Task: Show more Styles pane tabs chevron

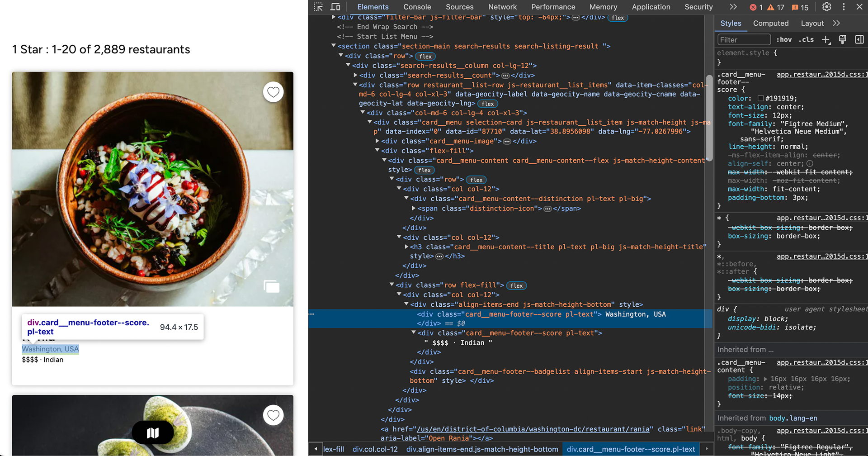Action: click(x=836, y=23)
